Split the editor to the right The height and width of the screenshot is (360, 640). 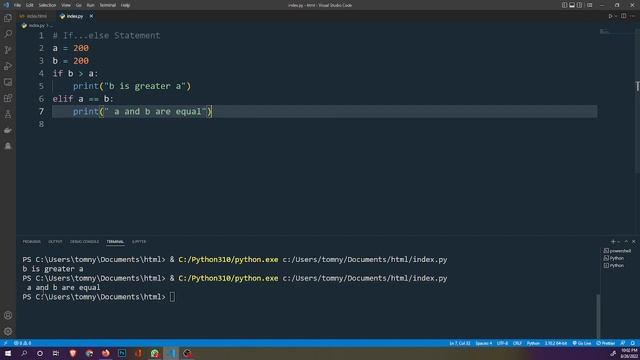(623, 16)
